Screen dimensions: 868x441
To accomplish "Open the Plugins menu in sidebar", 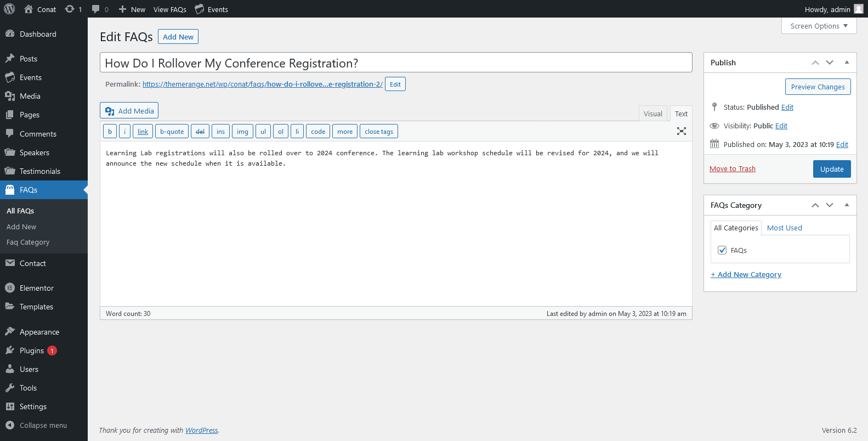I will pyautogui.click(x=32, y=350).
